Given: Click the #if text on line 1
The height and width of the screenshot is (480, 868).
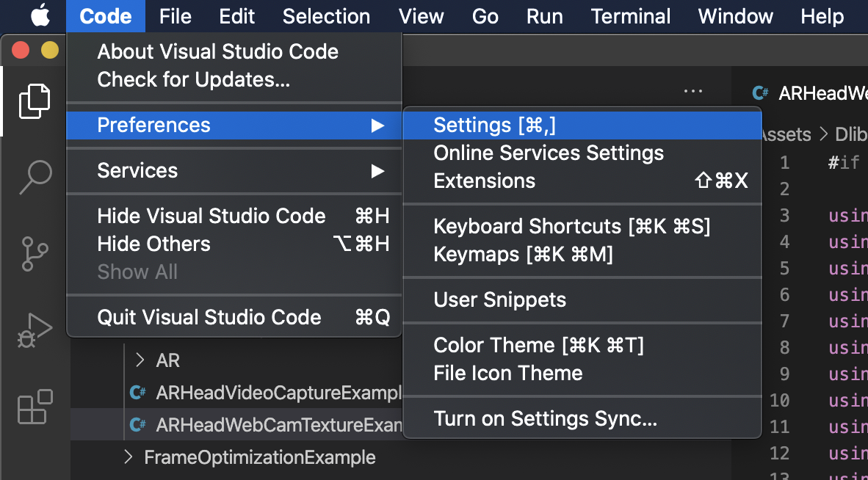Looking at the screenshot, I should [x=844, y=163].
